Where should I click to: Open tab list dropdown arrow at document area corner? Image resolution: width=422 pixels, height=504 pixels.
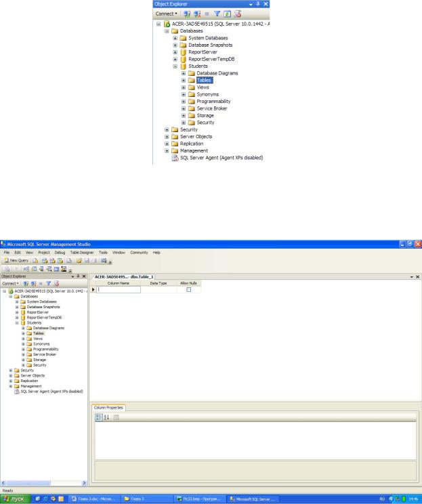point(412,277)
